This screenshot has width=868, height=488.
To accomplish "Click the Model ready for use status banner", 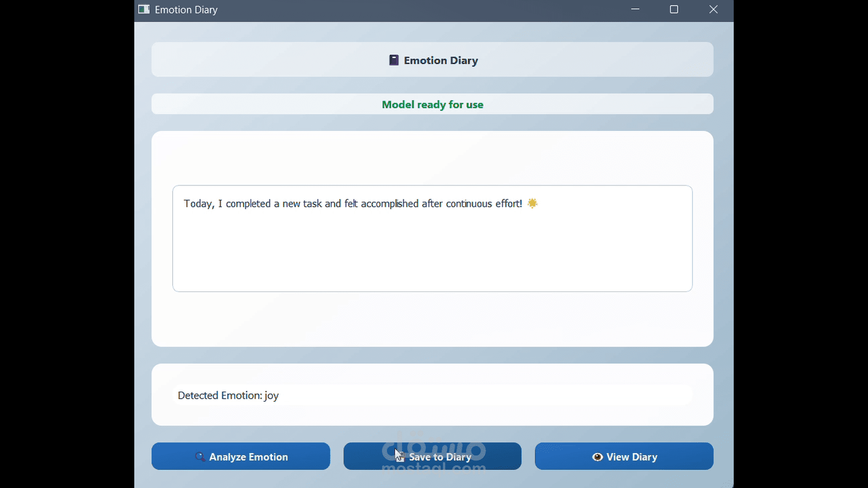I will (432, 104).
